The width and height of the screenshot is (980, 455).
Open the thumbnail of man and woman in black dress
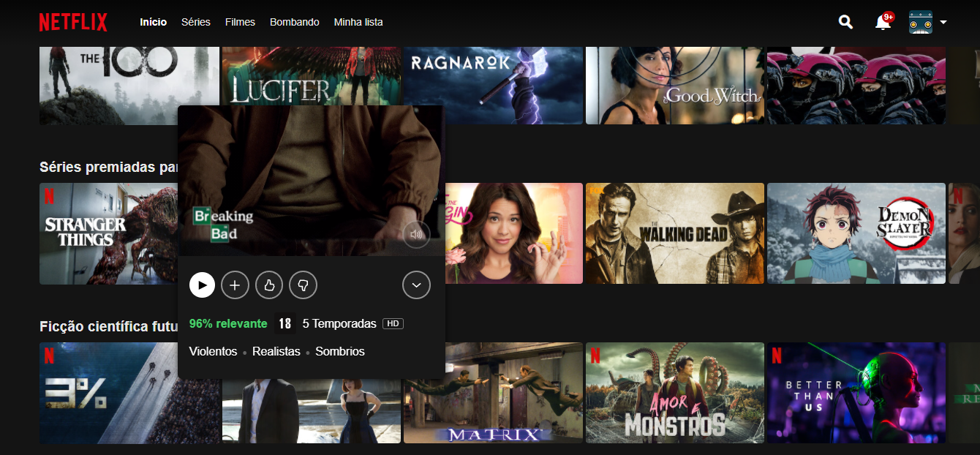click(312, 411)
